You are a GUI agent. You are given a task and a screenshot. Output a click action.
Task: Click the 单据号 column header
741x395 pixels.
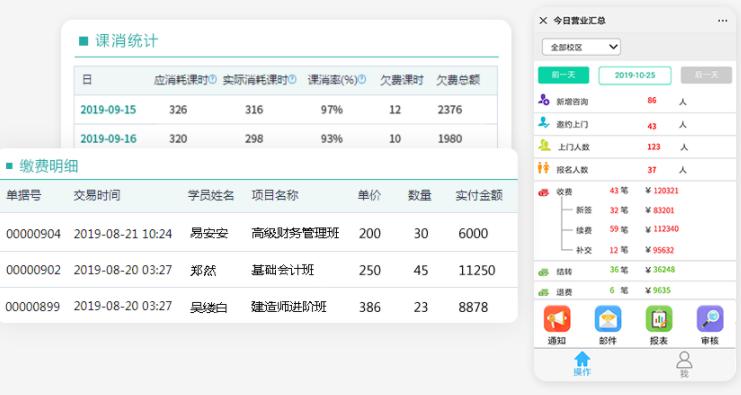(24, 195)
